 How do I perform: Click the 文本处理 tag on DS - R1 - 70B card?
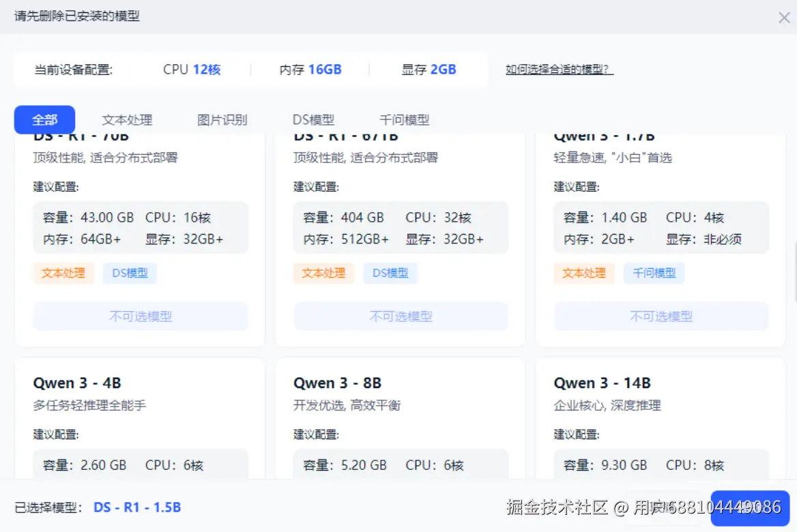coord(63,273)
